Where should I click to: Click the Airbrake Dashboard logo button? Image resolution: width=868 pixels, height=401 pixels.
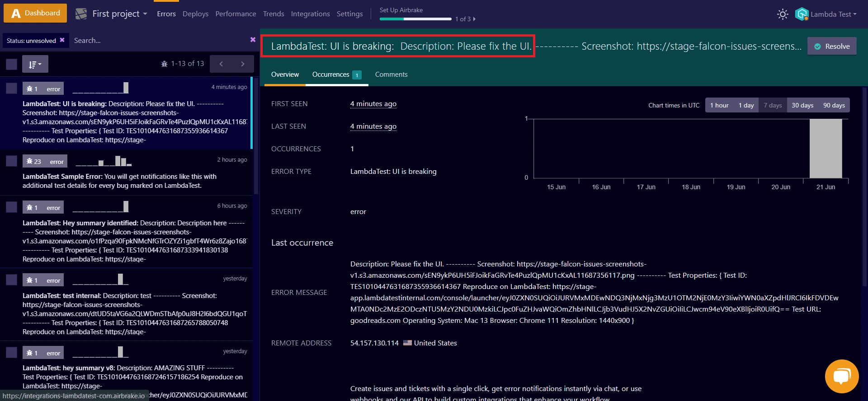35,13
